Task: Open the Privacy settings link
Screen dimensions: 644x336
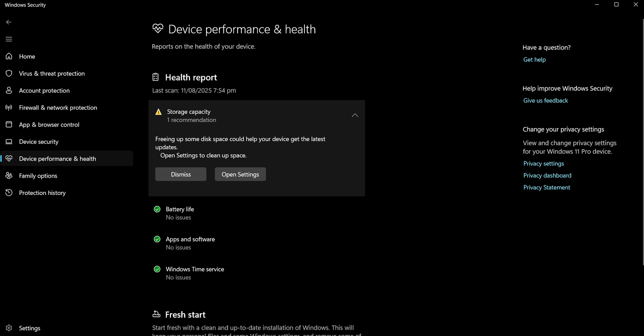Action: (544, 163)
